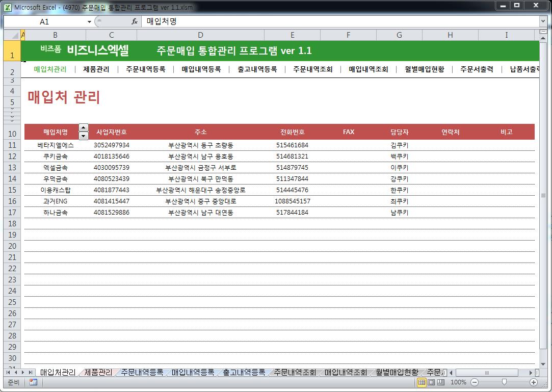This screenshot has height=392, width=552.
Task: Click the vertical split box above the scrollbar
Action: pyautogui.click(x=543, y=31)
